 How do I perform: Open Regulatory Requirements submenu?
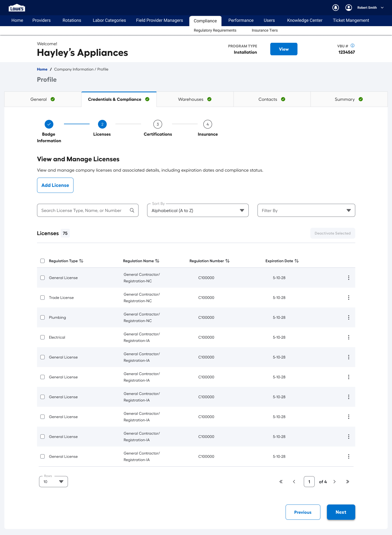(x=215, y=30)
